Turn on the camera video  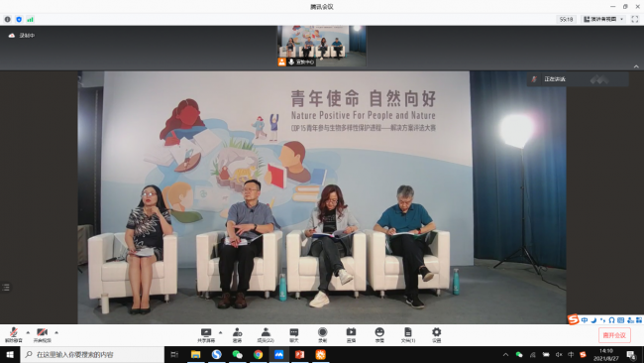point(42,334)
